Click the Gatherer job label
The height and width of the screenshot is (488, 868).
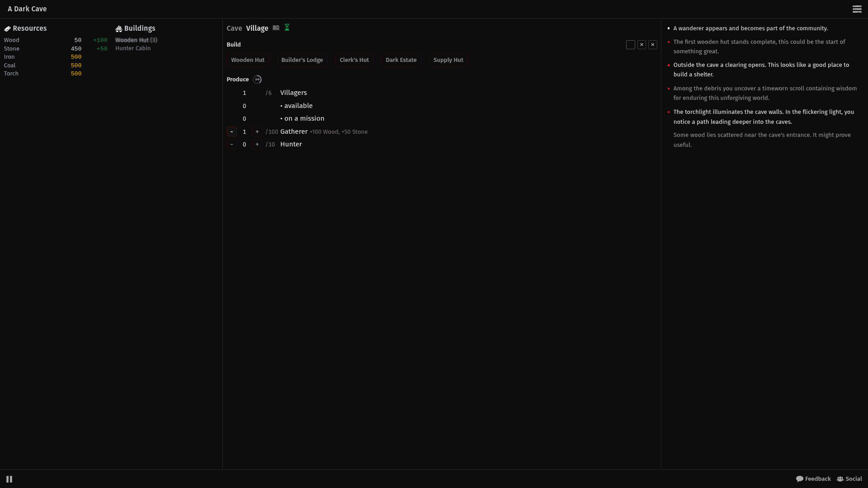294,131
